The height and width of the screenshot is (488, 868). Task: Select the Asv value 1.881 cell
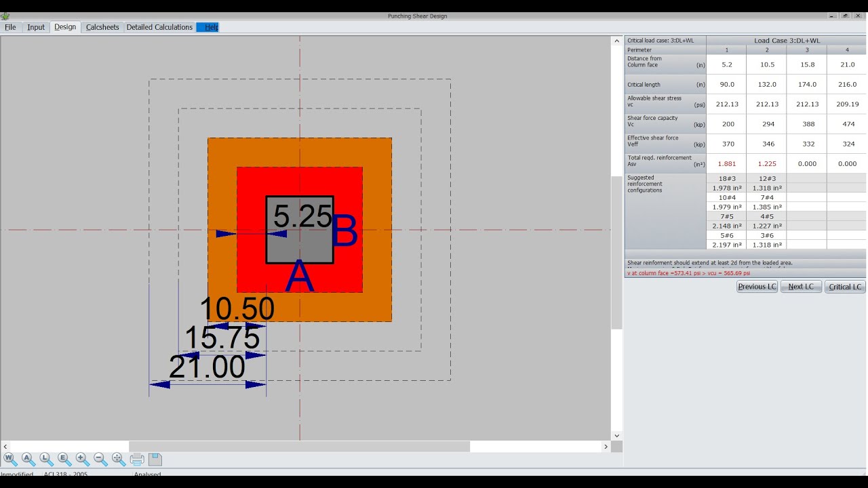tap(726, 163)
